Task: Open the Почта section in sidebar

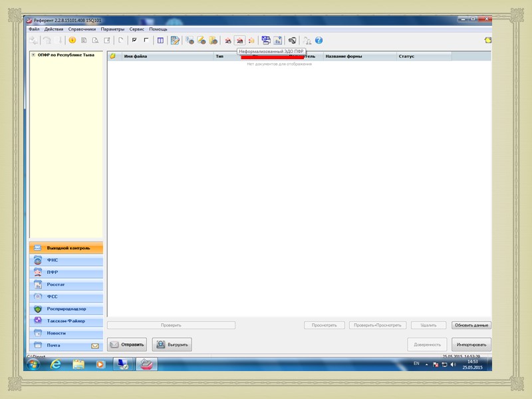Action: pyautogui.click(x=66, y=345)
